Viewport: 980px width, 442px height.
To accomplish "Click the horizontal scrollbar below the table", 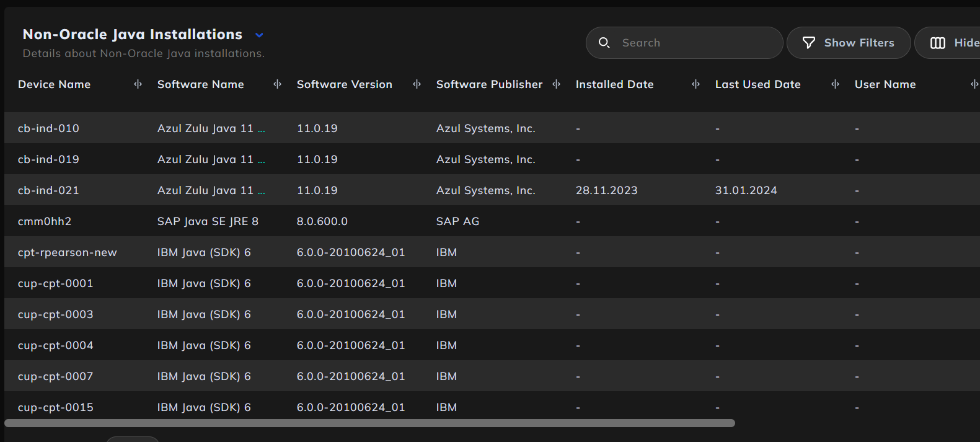I will 369,423.
